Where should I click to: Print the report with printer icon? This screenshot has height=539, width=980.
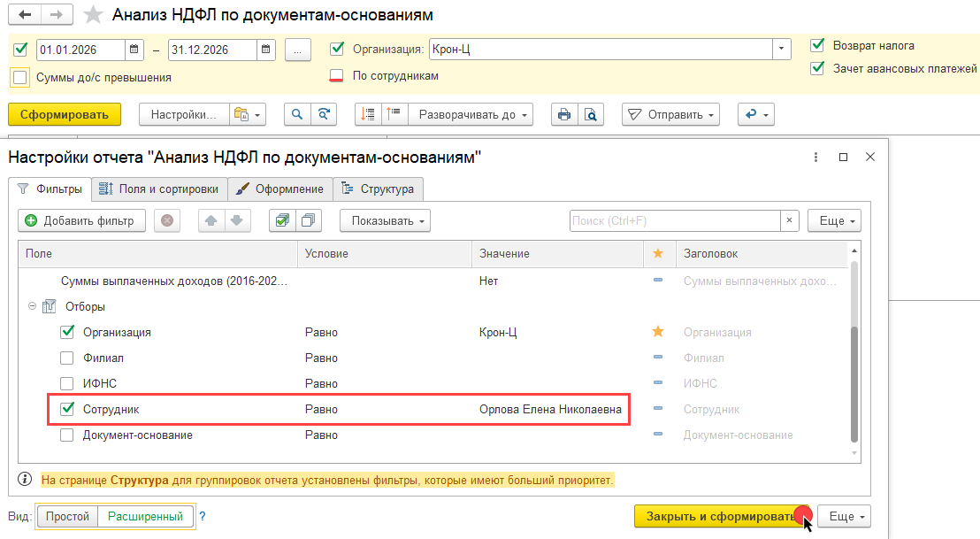(563, 115)
